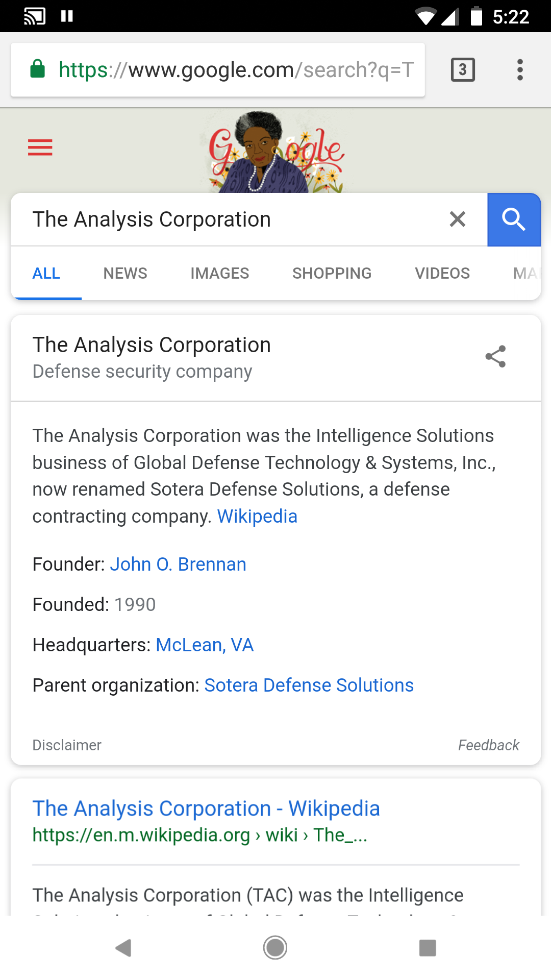Click Feedback on the knowledge panel

click(488, 745)
